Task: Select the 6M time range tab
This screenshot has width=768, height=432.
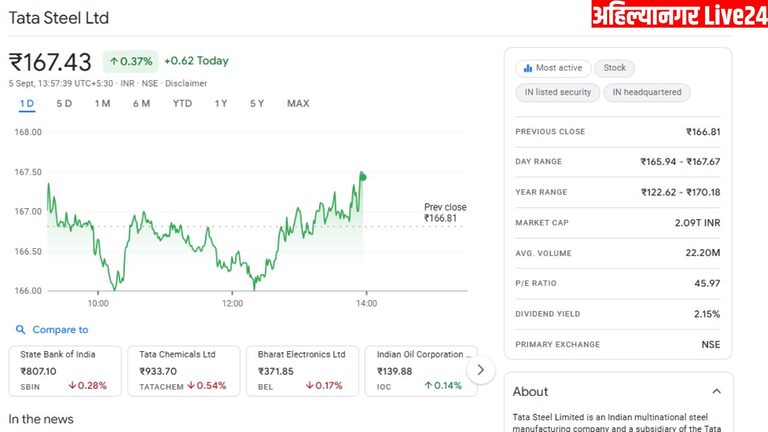Action: (x=141, y=104)
